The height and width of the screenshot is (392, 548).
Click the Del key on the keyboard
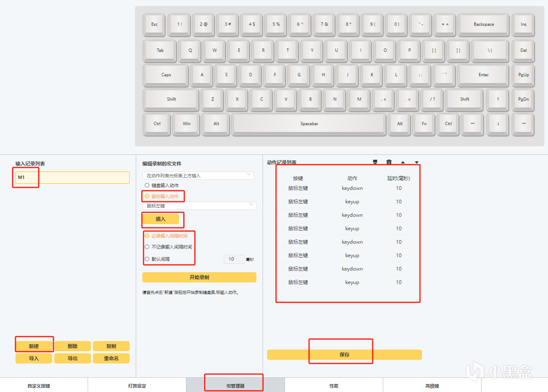pyautogui.click(x=524, y=51)
